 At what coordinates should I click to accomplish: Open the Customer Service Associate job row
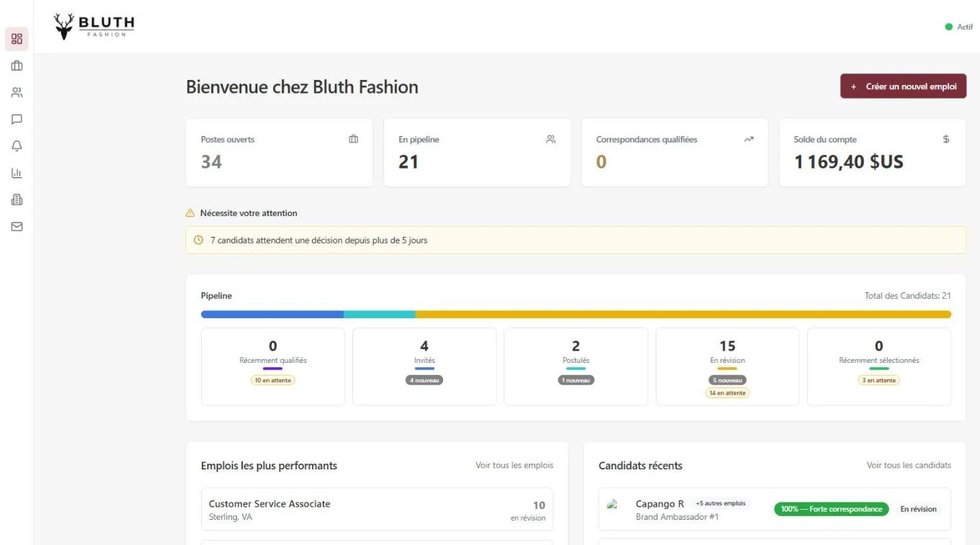[x=377, y=510]
